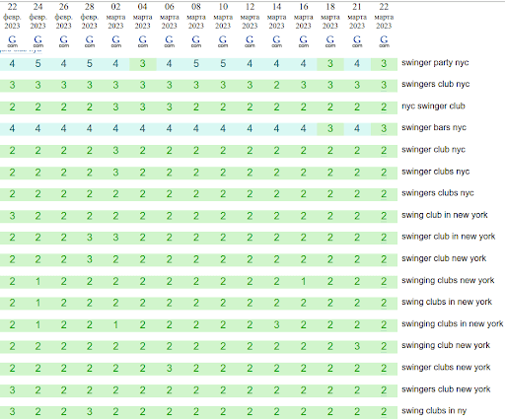Click the Google icon under 24 февр. 2023
Viewport: 505px width, 420px height.
[x=37, y=41]
